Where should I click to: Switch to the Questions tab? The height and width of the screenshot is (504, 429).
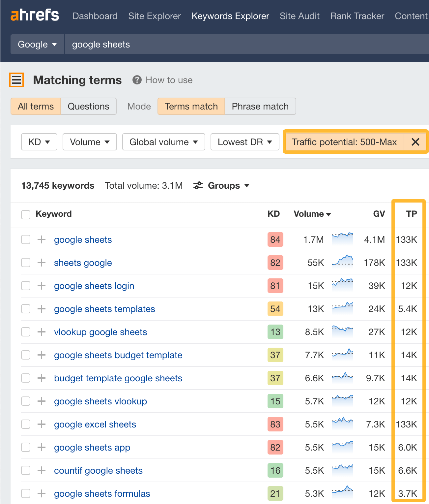88,106
